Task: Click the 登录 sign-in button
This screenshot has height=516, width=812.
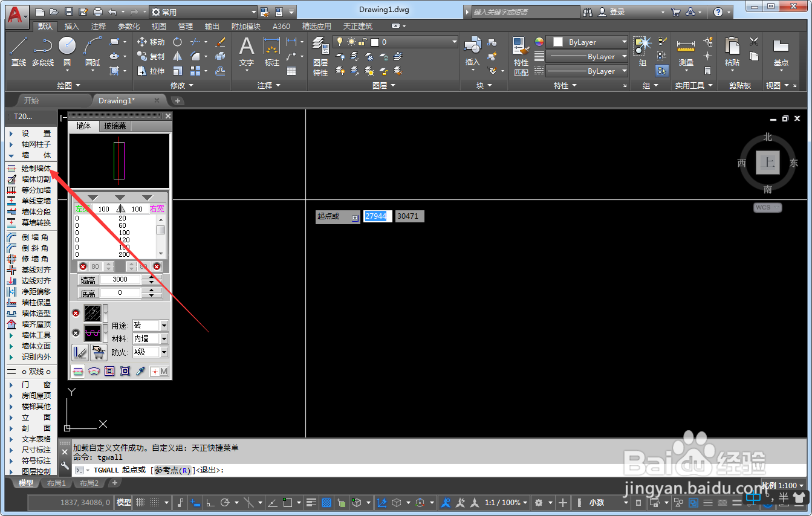Action: [612, 11]
